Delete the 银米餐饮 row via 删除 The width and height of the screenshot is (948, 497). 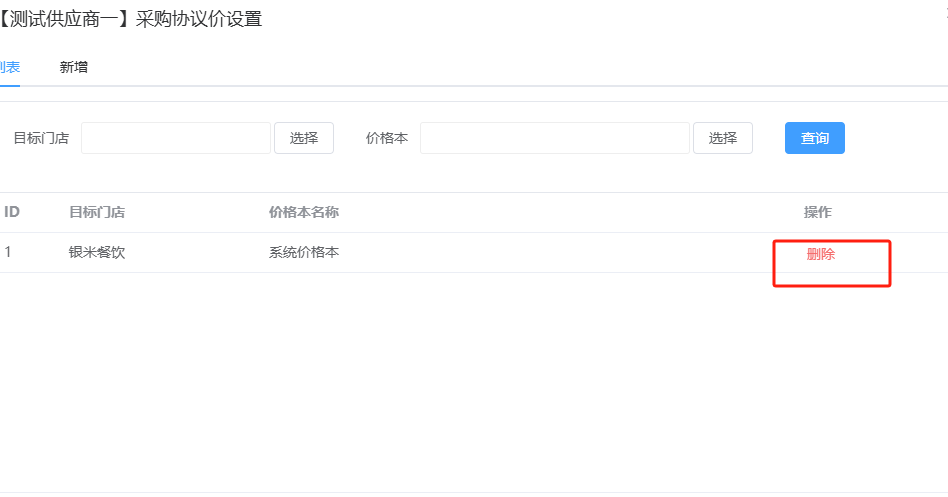(821, 254)
